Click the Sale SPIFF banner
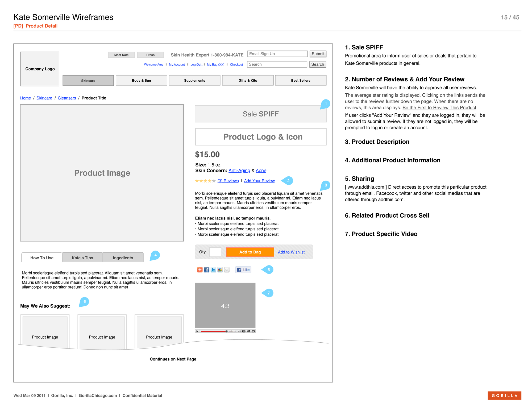Viewport: 532px width, 411px height. point(261,114)
